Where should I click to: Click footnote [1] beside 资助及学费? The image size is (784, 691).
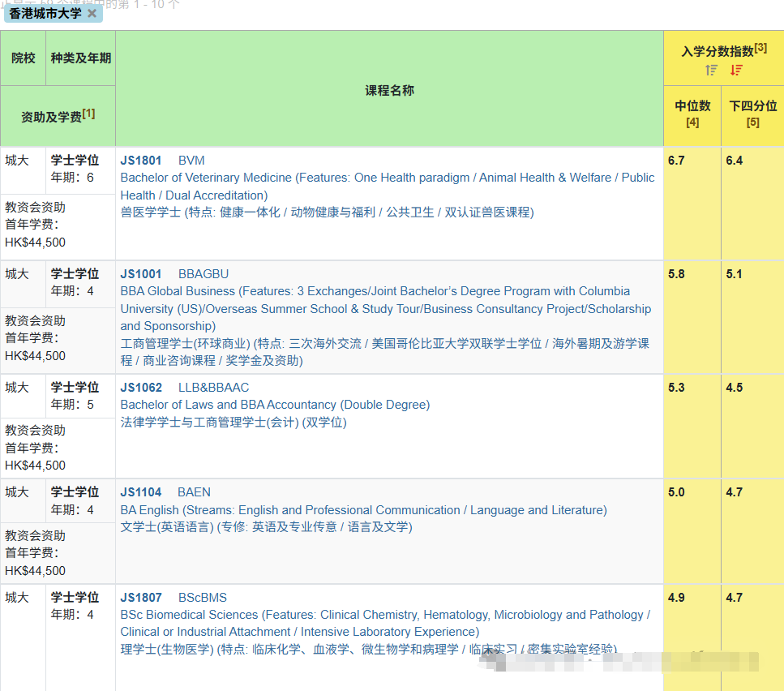(x=88, y=114)
